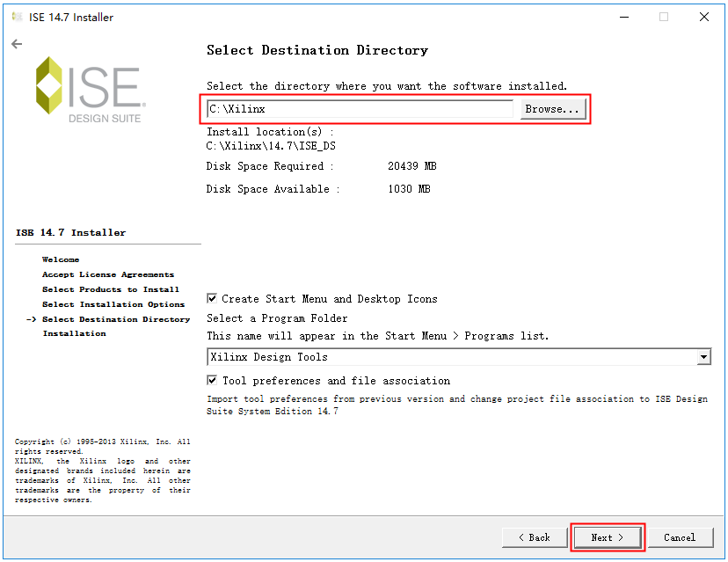Cancel the installation
The width and height of the screenshot is (728, 562).
(x=679, y=537)
